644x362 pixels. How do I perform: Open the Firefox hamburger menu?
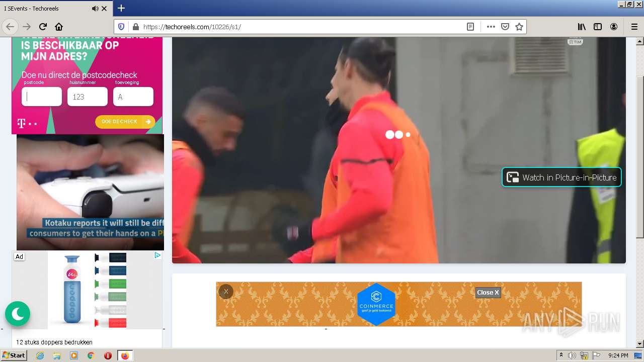tap(634, 27)
